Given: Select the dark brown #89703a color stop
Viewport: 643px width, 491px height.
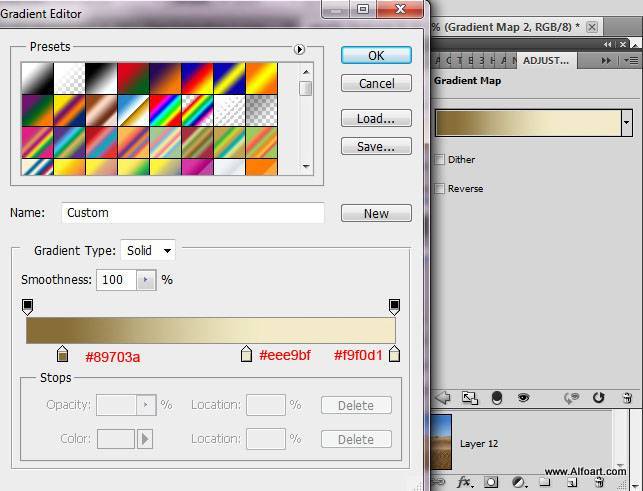Looking at the screenshot, I should pos(63,354).
